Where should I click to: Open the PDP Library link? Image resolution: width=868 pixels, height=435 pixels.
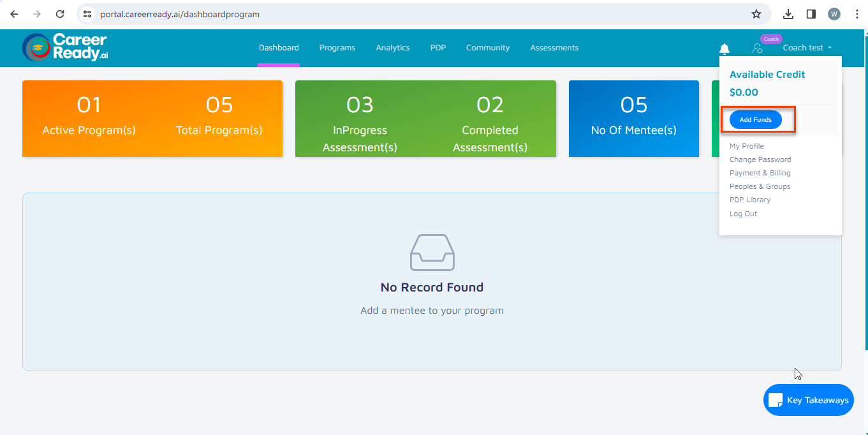pyautogui.click(x=749, y=200)
